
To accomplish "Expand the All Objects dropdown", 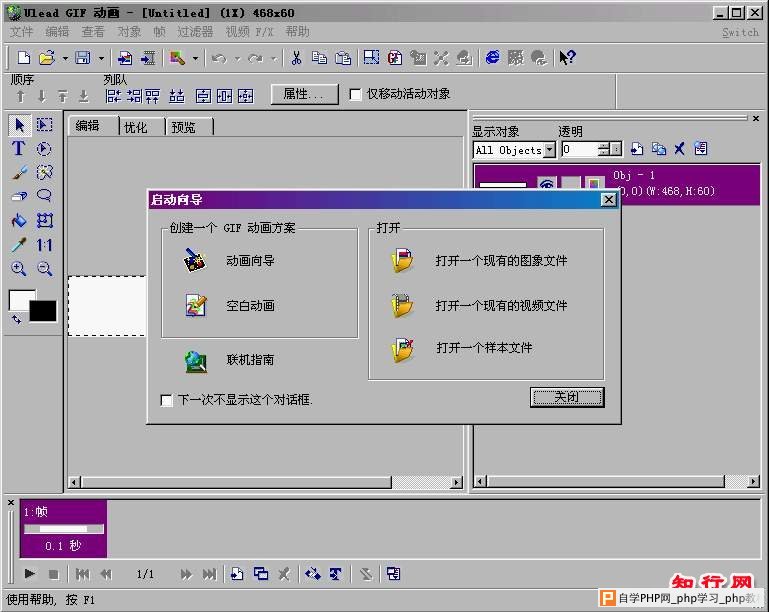I will [551, 149].
